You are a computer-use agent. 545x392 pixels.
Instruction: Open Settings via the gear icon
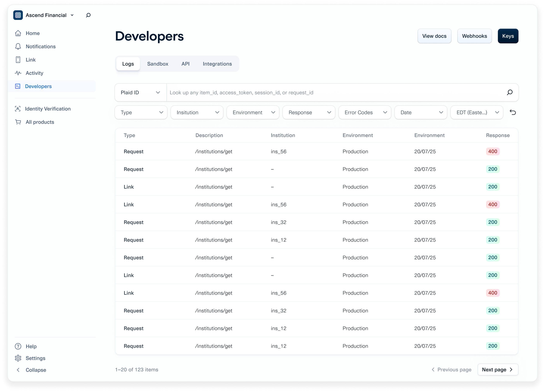[18, 358]
